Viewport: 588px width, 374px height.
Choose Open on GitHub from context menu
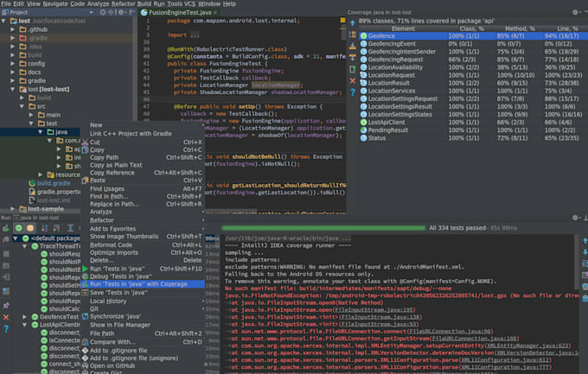143,365
